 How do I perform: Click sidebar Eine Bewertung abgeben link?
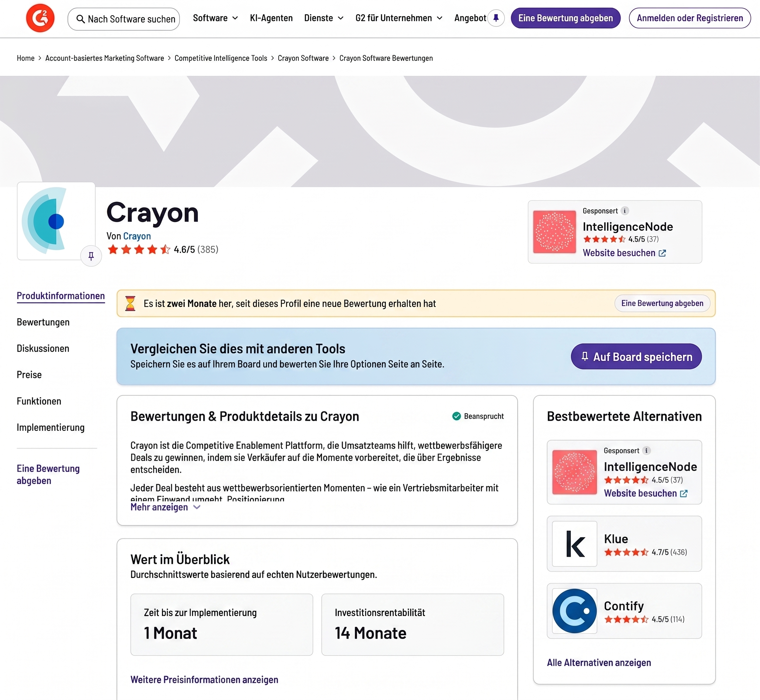48,475
